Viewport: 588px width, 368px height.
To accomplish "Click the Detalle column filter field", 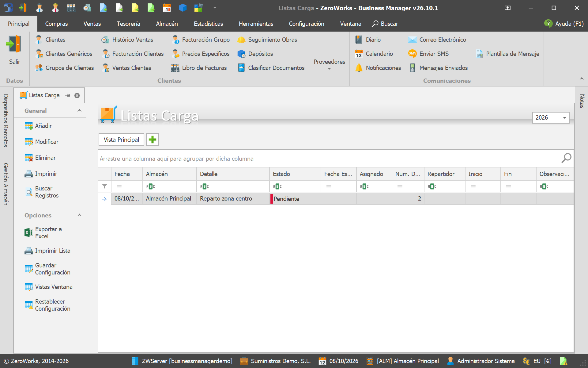I will coord(233,186).
